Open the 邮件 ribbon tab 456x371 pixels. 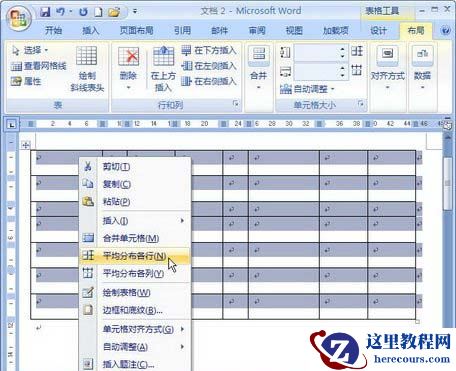click(x=220, y=31)
